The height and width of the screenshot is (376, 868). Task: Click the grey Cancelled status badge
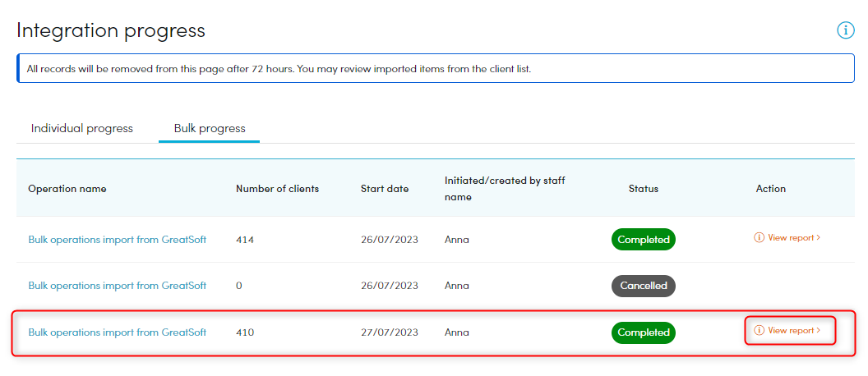(x=644, y=286)
